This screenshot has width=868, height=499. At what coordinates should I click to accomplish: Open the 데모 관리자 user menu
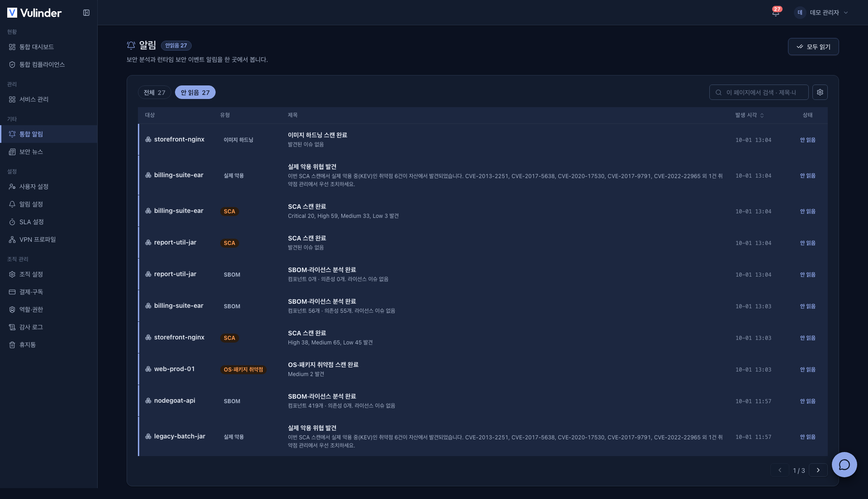821,13
